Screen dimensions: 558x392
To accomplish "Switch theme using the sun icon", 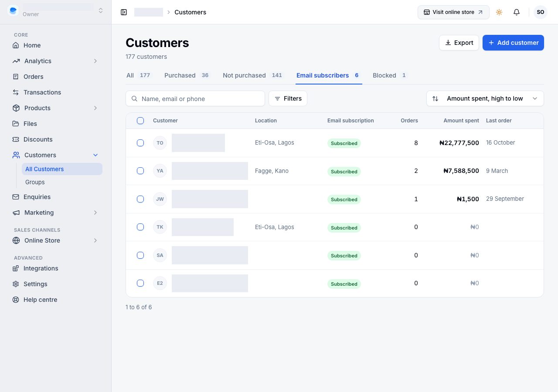I will coord(499,12).
